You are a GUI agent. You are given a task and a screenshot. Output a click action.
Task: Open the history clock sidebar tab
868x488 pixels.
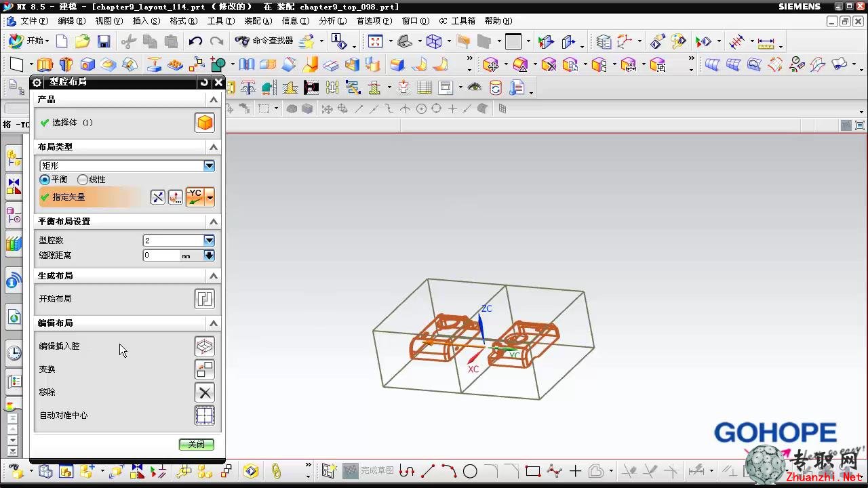coord(14,353)
